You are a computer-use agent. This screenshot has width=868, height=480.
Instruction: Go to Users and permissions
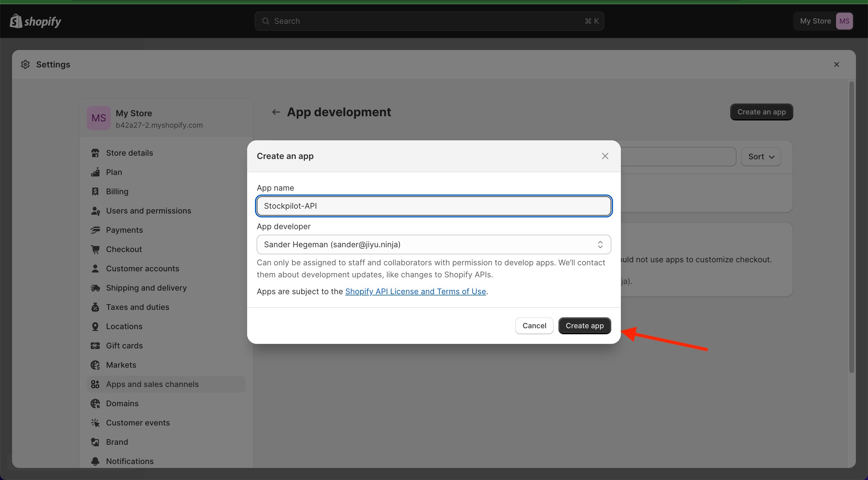[x=166, y=211]
